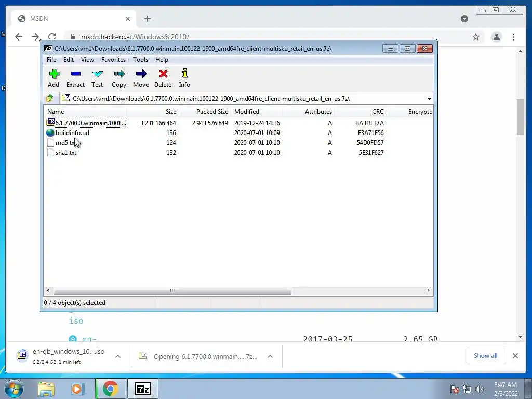The image size is (532, 399).
Task: Open the View menu in 7-Zip
Action: 87,60
